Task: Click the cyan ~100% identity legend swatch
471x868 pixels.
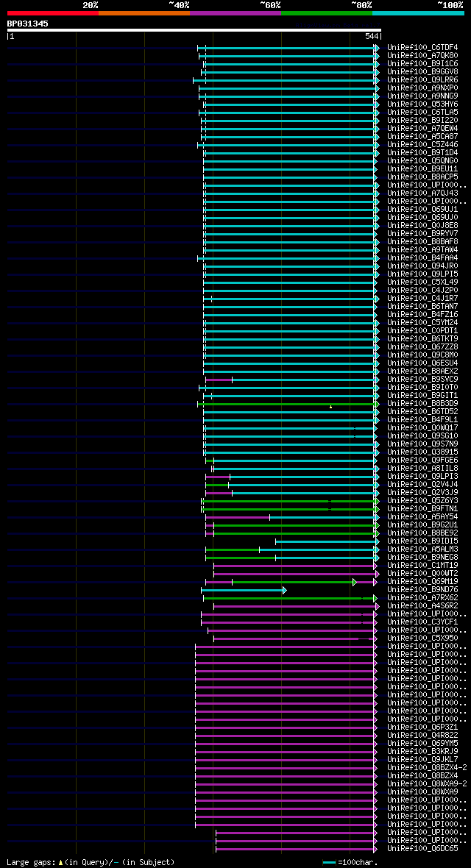Action: [418, 13]
